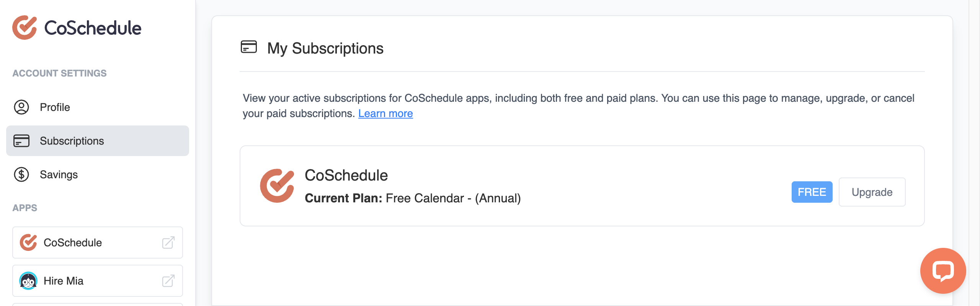The height and width of the screenshot is (306, 980).
Task: Switch to the Savings section
Action: coord(59,175)
